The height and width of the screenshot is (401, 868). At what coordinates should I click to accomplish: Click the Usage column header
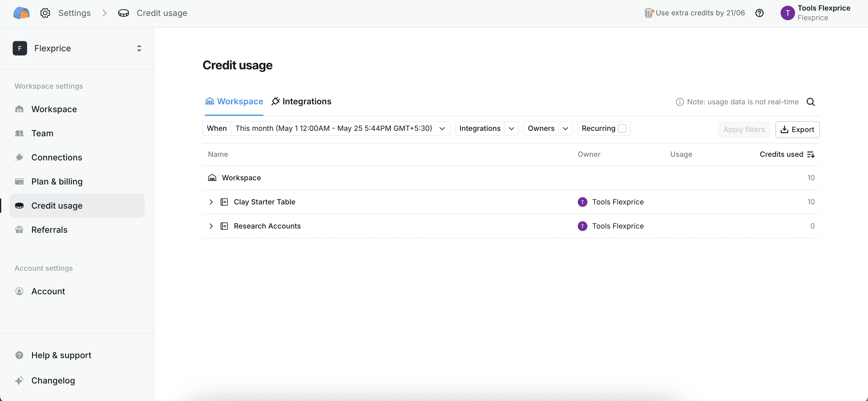pos(681,154)
